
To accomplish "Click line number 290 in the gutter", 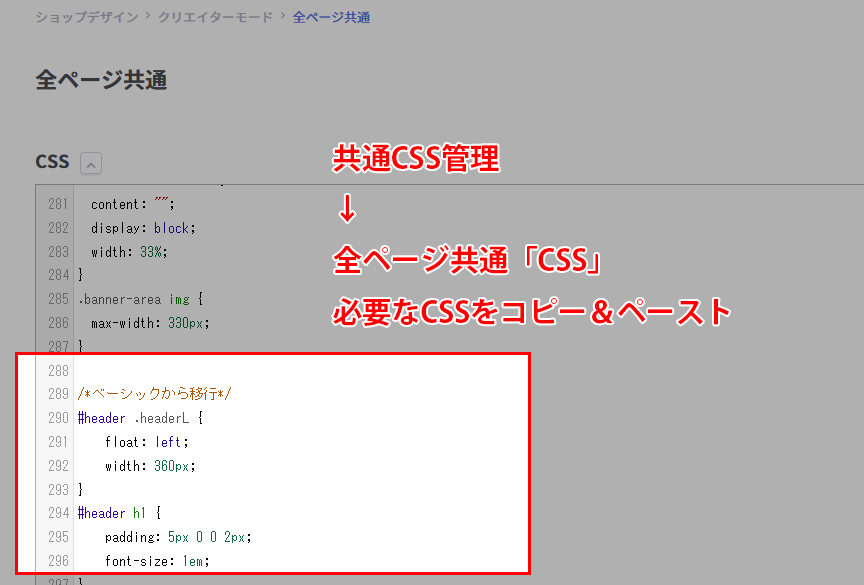I will [x=58, y=419].
